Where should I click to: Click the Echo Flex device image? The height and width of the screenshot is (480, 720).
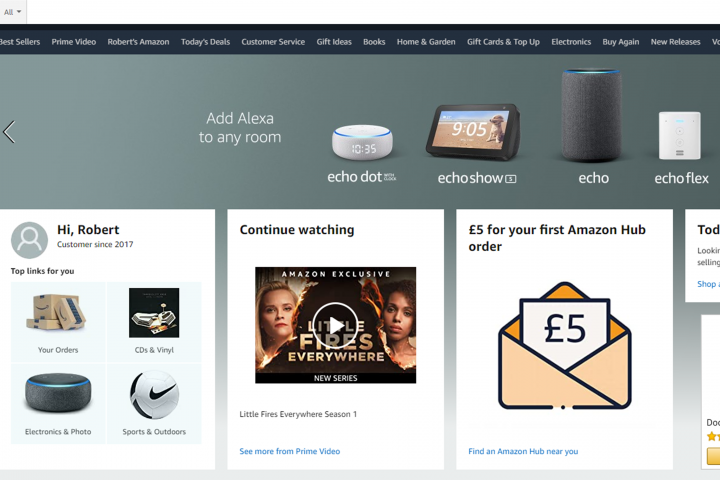(x=680, y=136)
